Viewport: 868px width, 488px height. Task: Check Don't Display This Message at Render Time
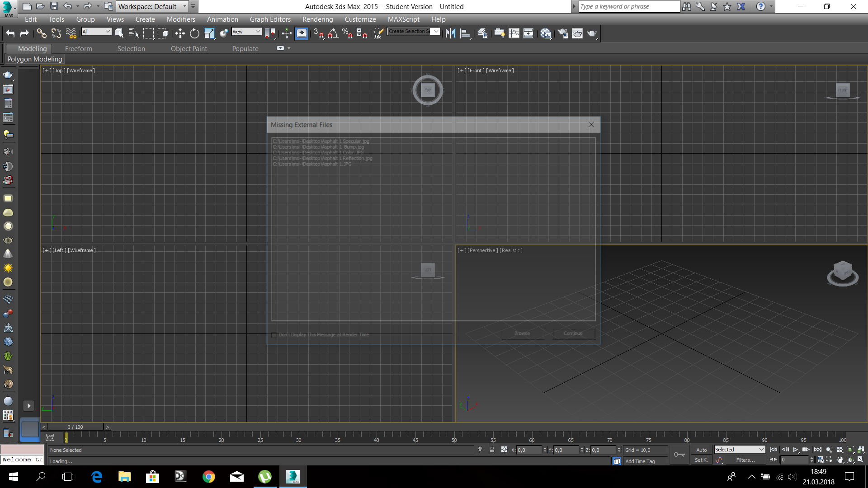(x=274, y=335)
